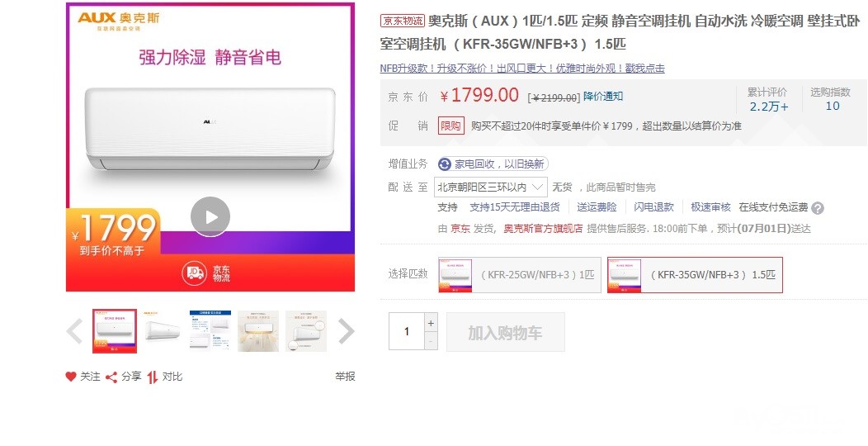Click the appliance recycling (家电回收) icon
The width and height of the screenshot is (868, 446).
pos(445,164)
